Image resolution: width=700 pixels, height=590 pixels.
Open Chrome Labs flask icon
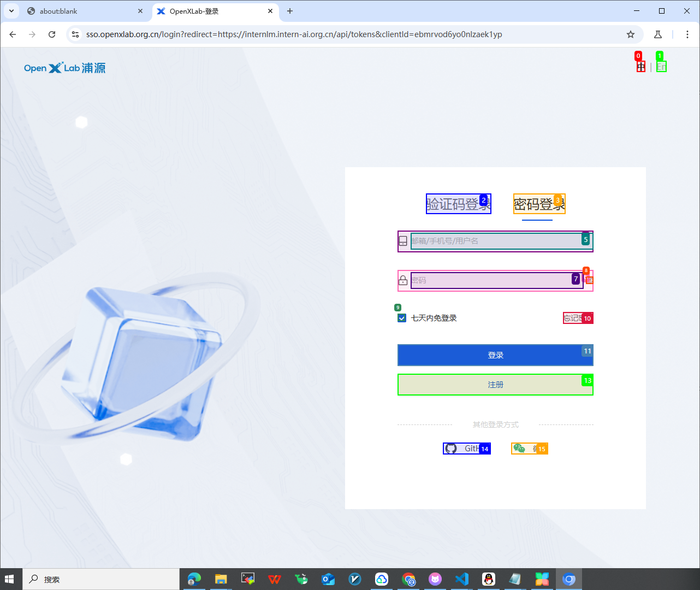[658, 34]
